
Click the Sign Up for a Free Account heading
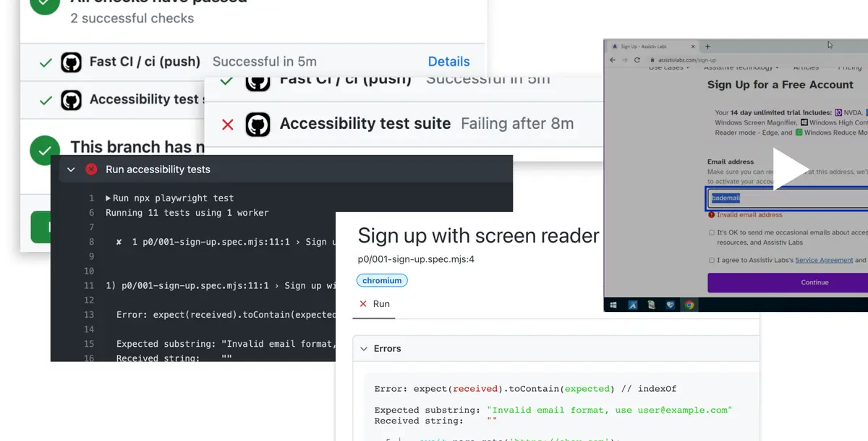780,85
